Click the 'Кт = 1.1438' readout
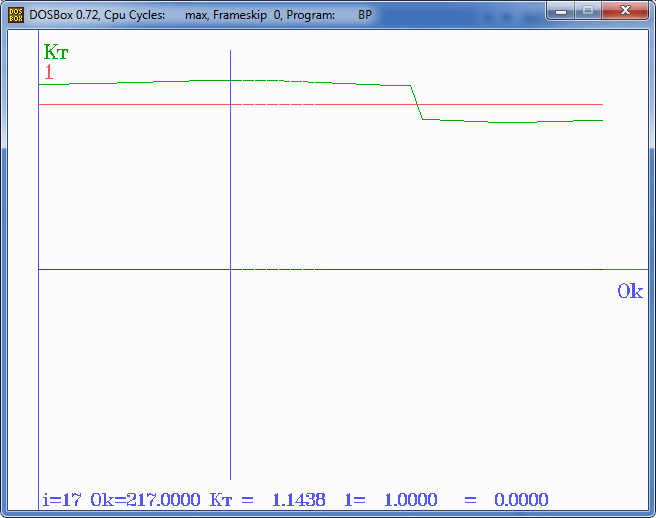656x518 pixels. (267, 500)
